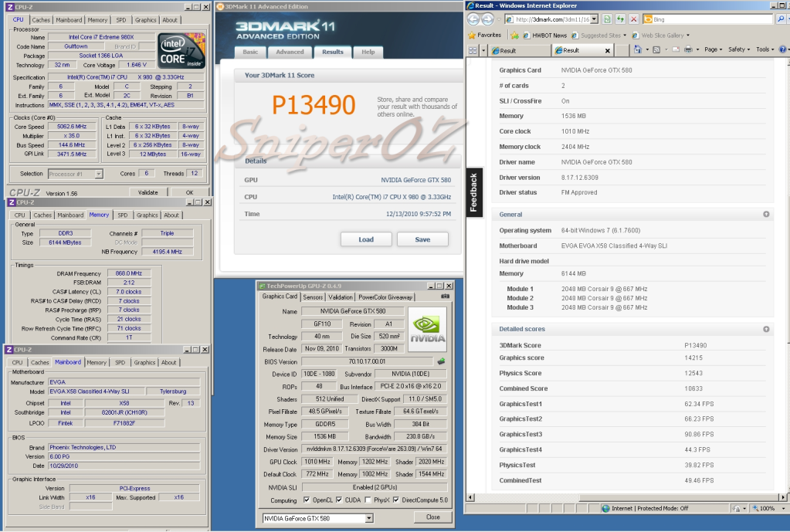
Task: Click the Favorites star icon
Action: pos(472,35)
